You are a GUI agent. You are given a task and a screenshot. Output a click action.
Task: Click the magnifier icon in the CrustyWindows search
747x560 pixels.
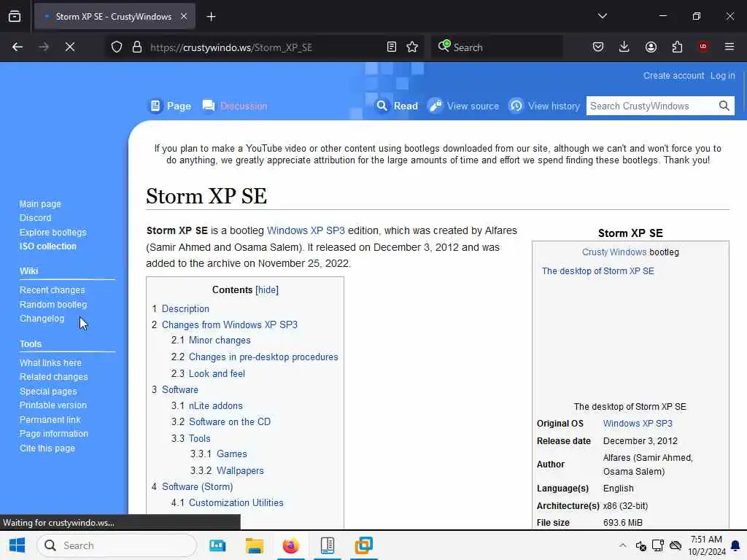724,106
